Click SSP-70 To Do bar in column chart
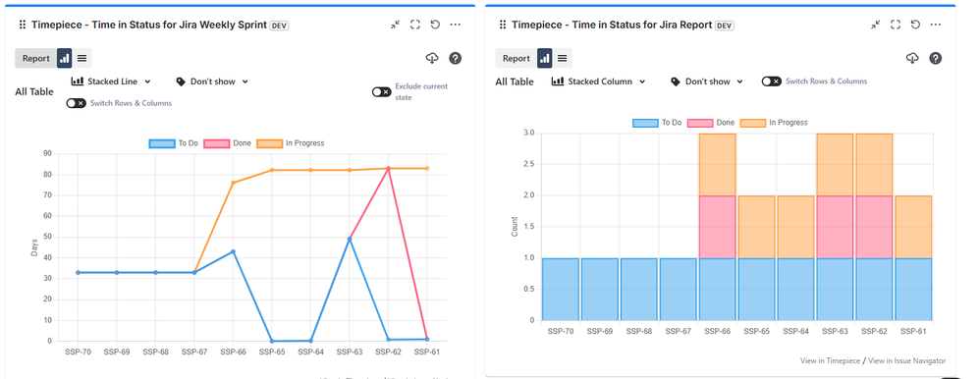The image size is (980, 379). click(561, 289)
